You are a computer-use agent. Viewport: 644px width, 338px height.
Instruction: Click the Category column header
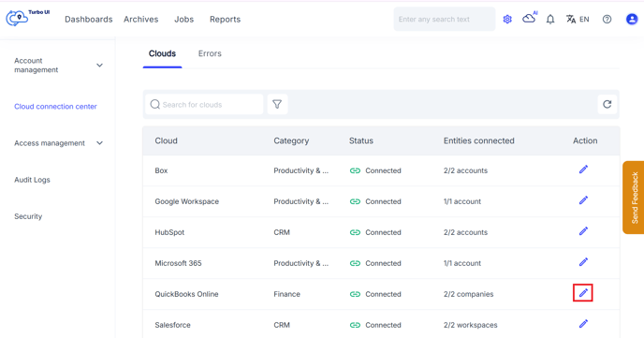pos(291,140)
